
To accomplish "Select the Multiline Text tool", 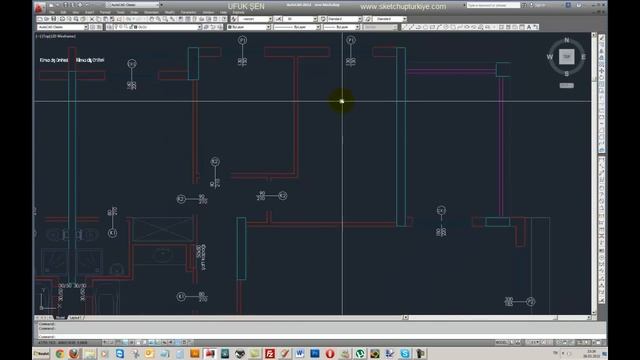I will tap(529, 27).
